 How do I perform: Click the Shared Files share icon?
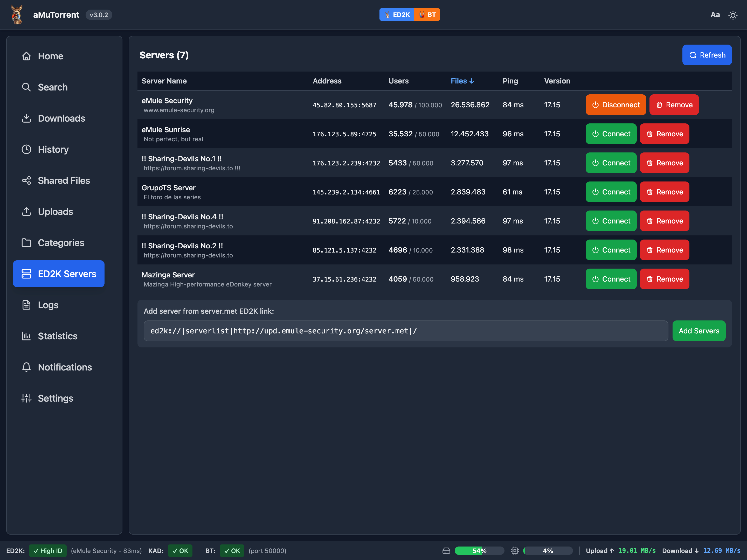(x=26, y=181)
